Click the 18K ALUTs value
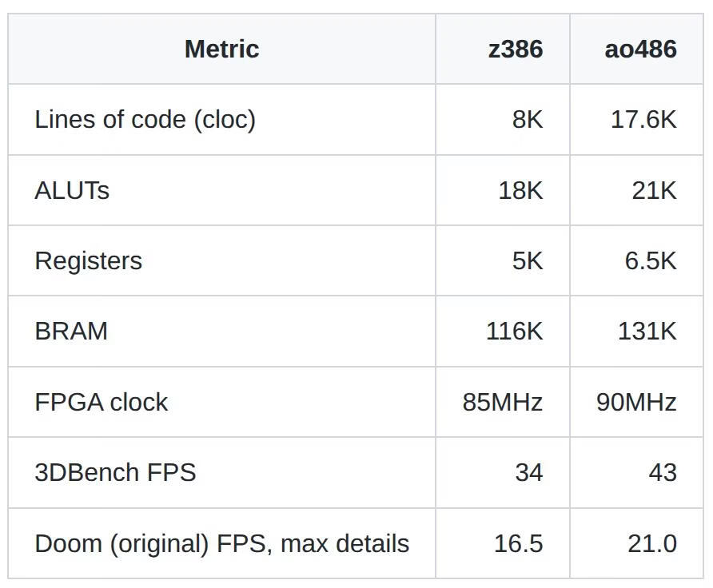 pyautogui.click(x=520, y=190)
